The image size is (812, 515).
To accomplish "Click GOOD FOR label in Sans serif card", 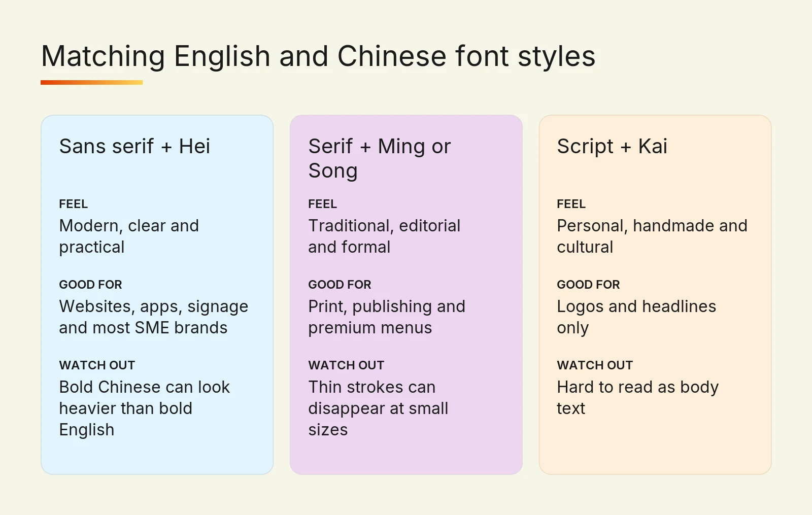I will tap(91, 285).
